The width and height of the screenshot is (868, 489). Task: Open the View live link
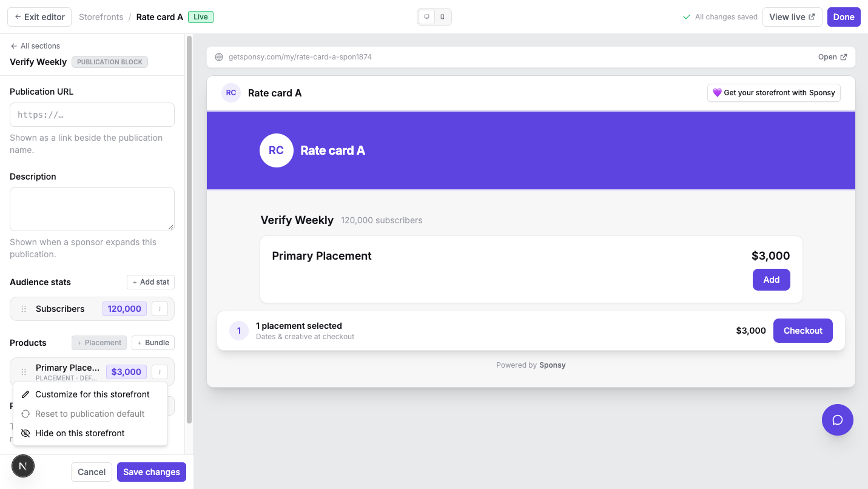[x=792, y=17]
